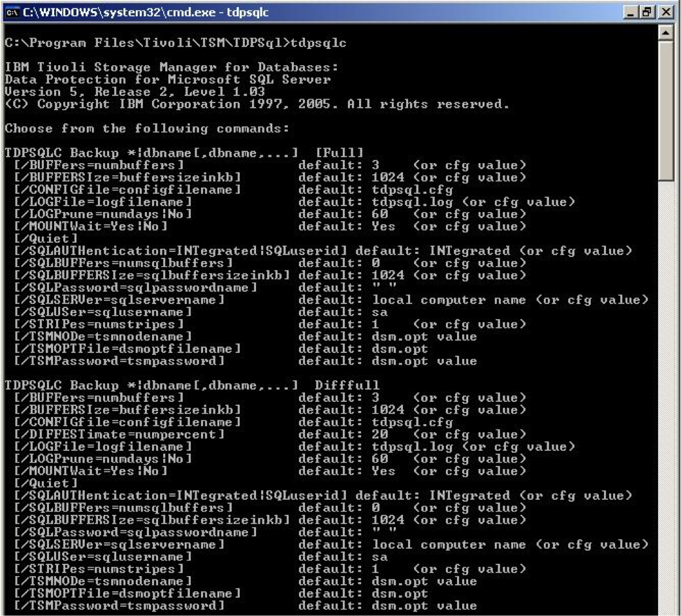Click '[/TSMOPTFile=dsmoptfilename]' in the Full backup section
This screenshot has width=681, height=616.
pos(128,348)
